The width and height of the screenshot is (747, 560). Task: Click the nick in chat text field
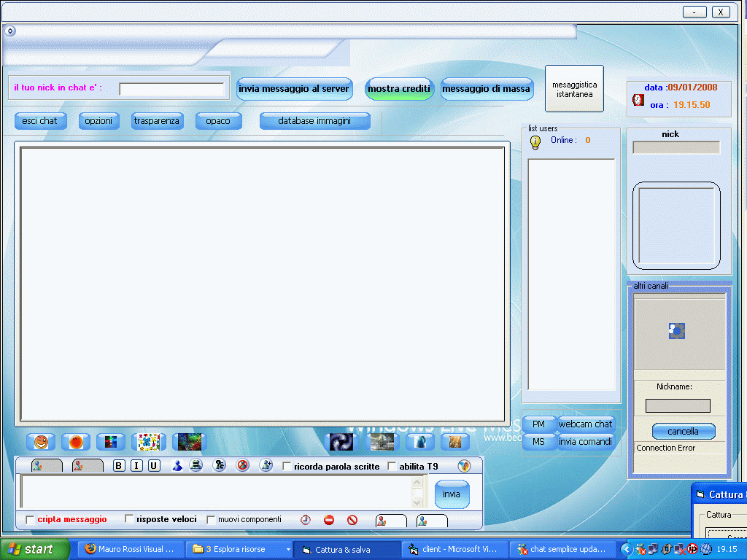tap(172, 89)
